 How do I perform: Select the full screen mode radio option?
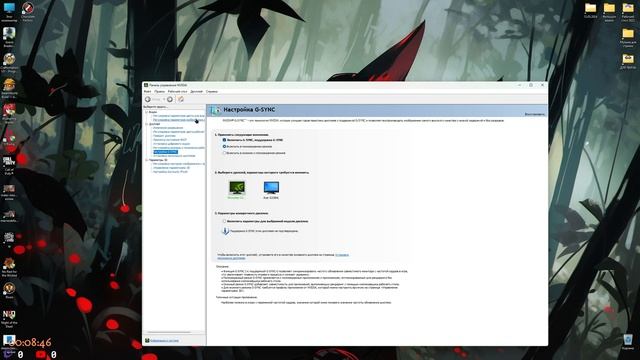224,146
